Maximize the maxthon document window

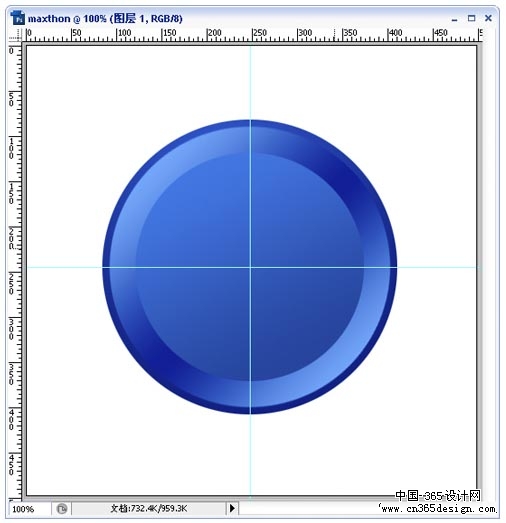(x=471, y=18)
